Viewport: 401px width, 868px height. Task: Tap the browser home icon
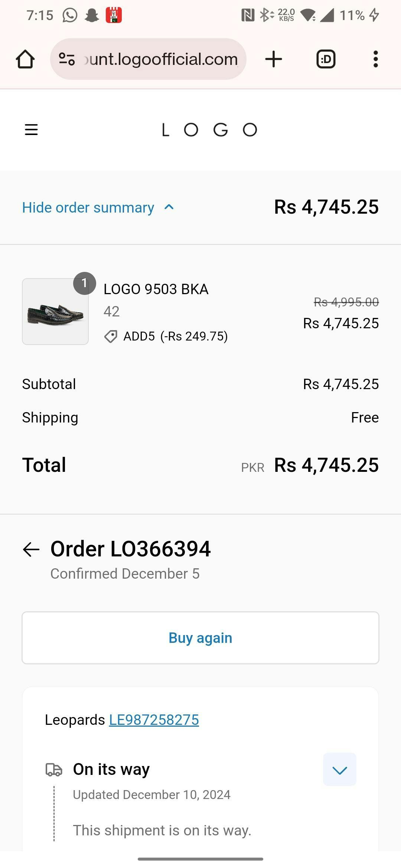point(25,59)
